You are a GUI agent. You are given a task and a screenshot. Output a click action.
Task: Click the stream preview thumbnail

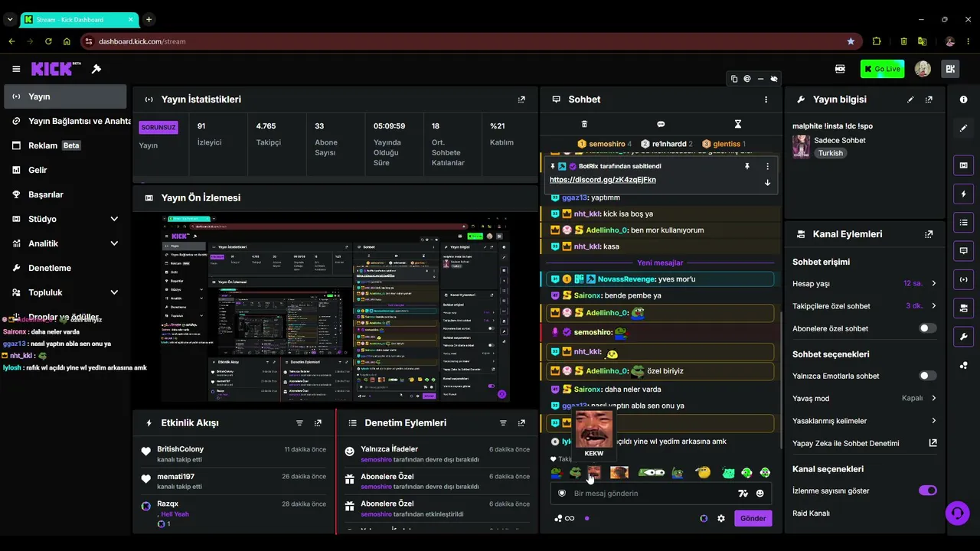(x=335, y=308)
